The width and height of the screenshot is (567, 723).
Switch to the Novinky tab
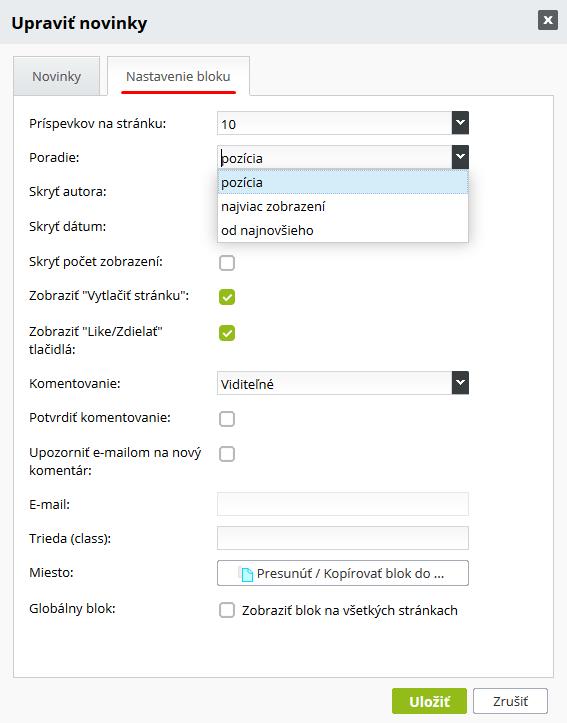click(57, 76)
